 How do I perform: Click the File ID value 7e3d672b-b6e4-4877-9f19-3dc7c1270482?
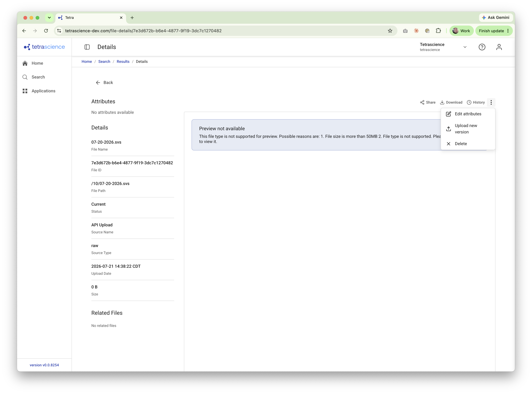[132, 163]
